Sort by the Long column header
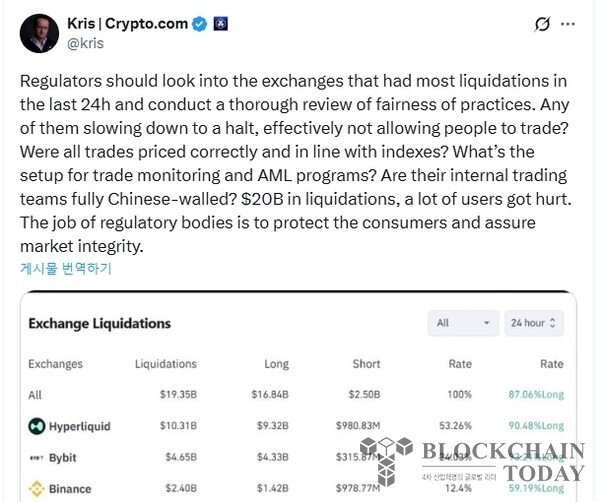 click(276, 364)
